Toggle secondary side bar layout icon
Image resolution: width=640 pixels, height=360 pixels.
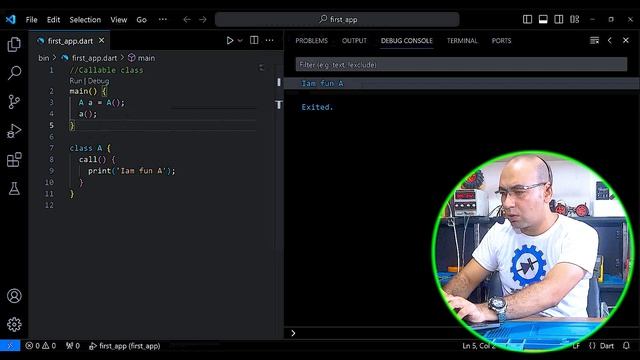click(x=558, y=19)
